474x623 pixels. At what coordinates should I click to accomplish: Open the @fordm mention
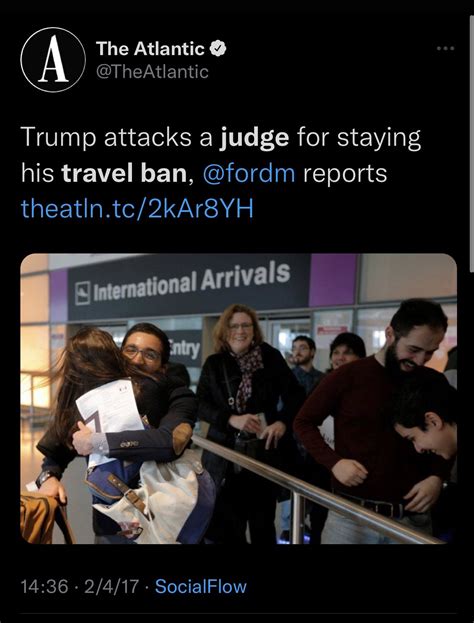[249, 174]
